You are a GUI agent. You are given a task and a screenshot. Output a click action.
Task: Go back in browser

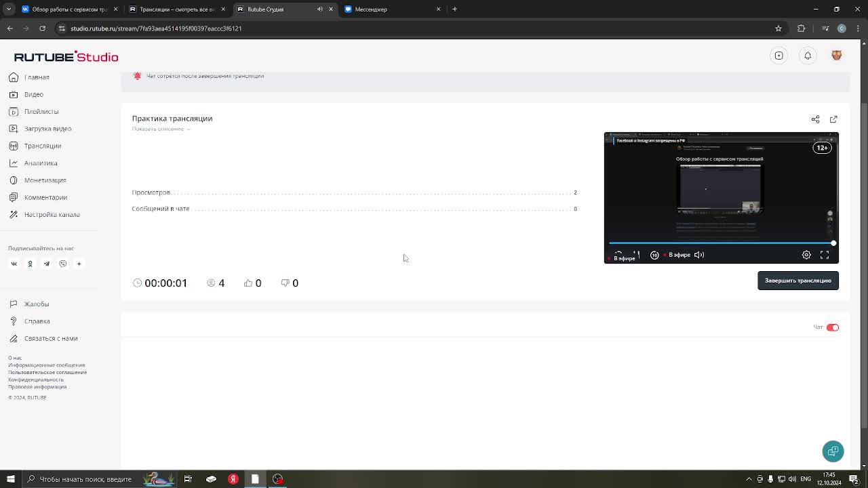(9, 28)
